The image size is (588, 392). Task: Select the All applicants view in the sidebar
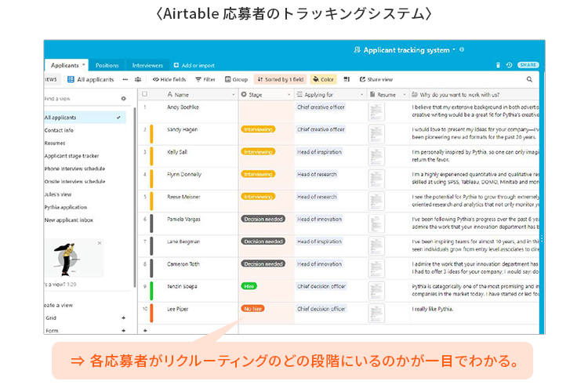(x=85, y=118)
